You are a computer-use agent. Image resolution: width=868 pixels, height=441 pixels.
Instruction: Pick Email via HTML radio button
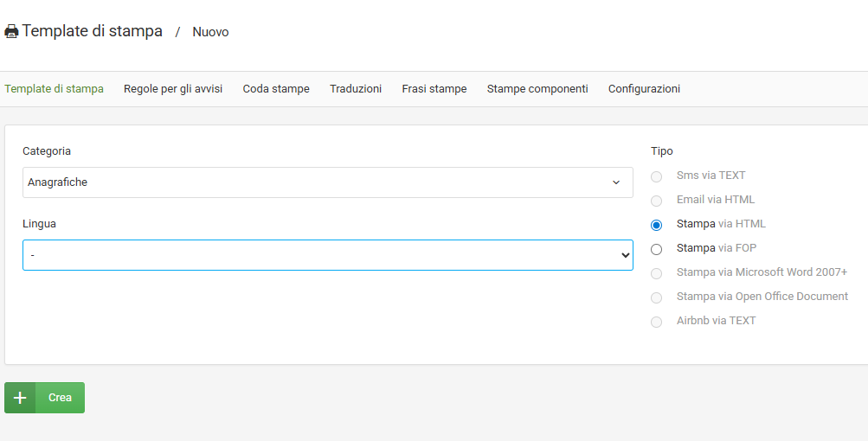click(657, 201)
